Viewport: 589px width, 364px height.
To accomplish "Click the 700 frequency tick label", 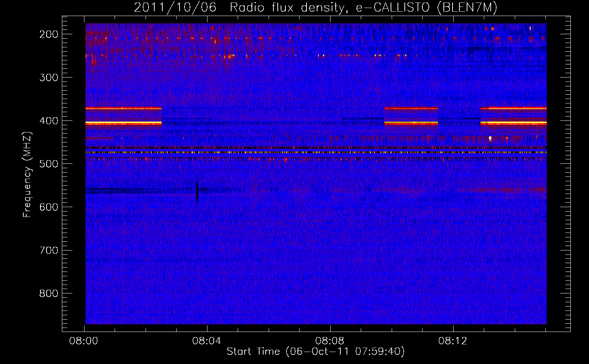I will tap(49, 250).
